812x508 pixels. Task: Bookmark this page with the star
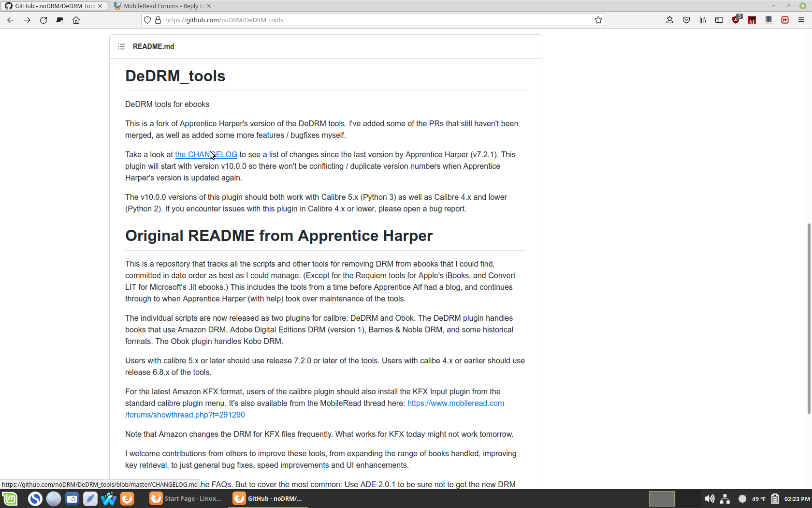598,20
